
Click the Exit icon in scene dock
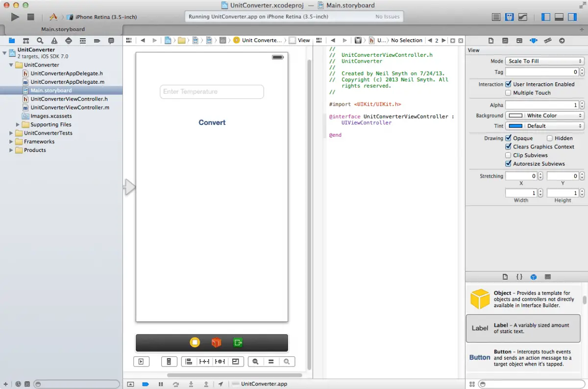pyautogui.click(x=238, y=343)
